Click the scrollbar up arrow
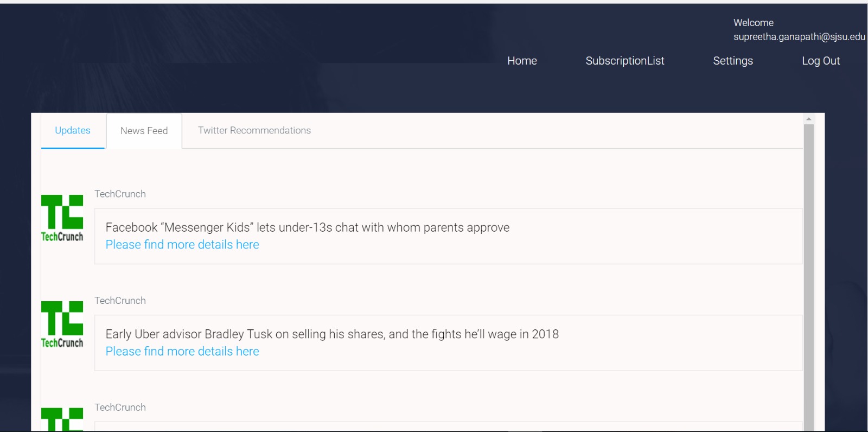 tap(809, 119)
